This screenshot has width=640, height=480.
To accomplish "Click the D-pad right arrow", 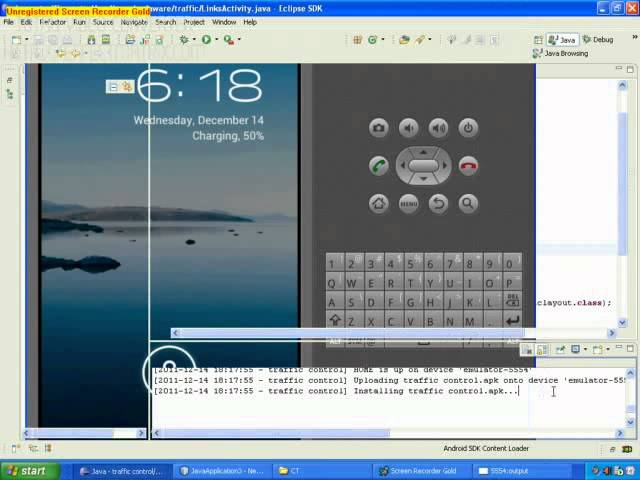I will (x=444, y=165).
